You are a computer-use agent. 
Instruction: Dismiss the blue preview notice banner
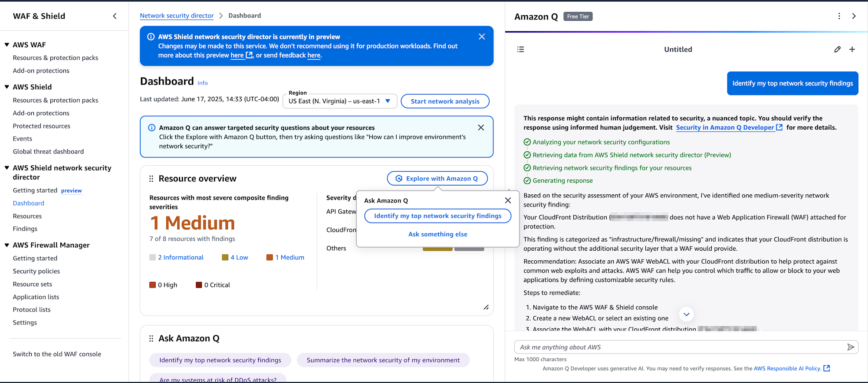482,37
